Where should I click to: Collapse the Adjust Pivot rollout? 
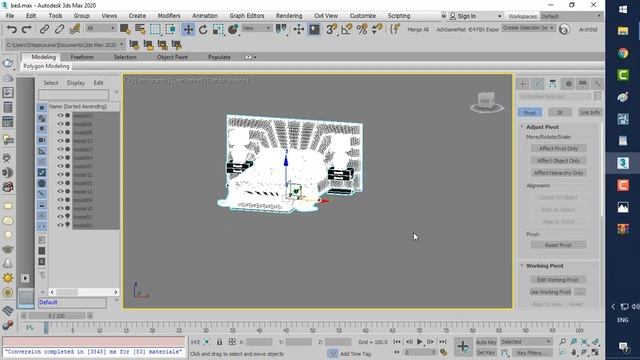pyautogui.click(x=542, y=127)
